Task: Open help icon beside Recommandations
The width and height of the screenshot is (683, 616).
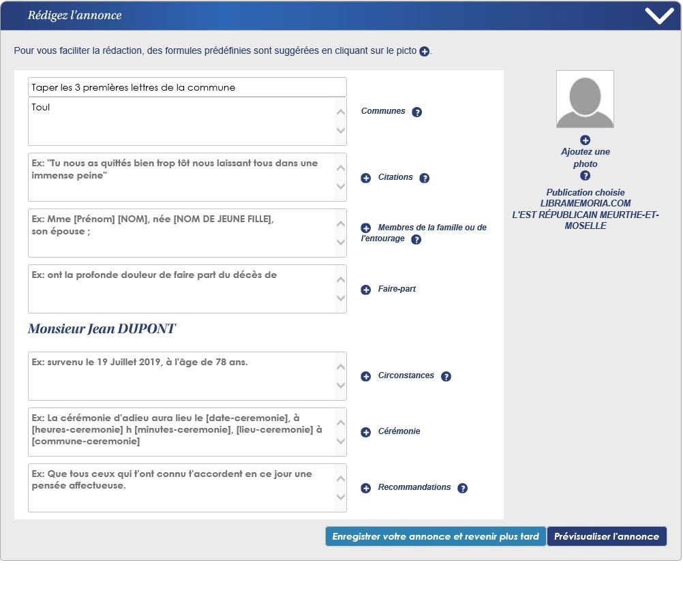Action: (462, 489)
